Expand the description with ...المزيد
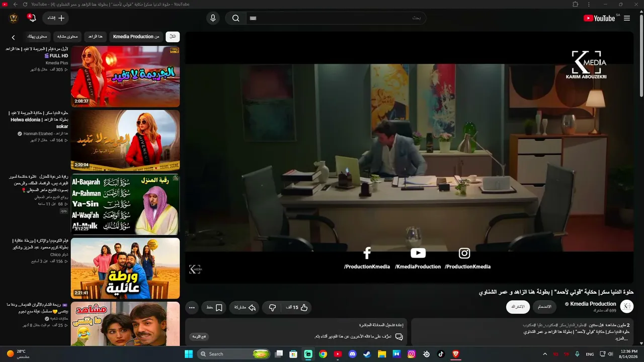 pyautogui.click(x=621, y=338)
